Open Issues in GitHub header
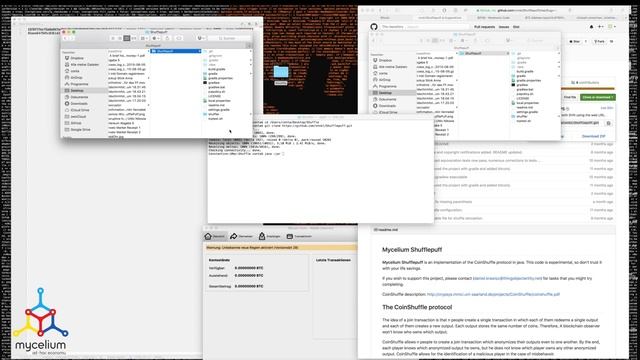The width and height of the screenshot is (640, 360). 504,27
